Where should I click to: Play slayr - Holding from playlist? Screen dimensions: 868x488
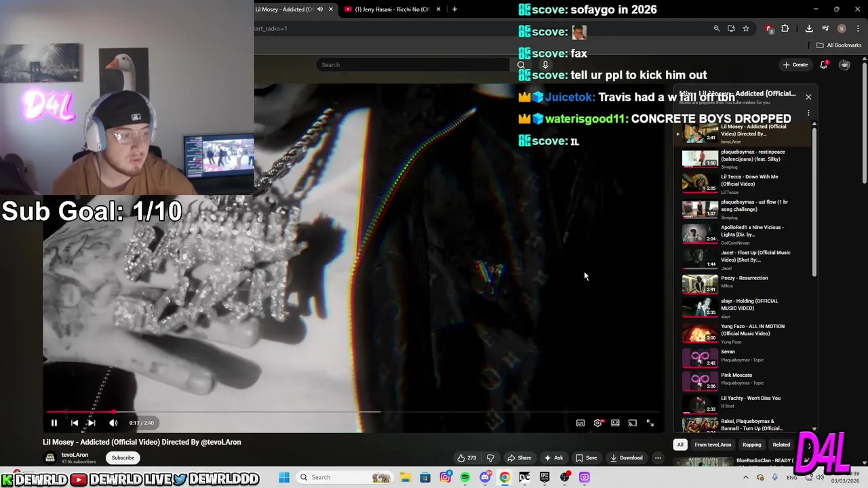pos(745,308)
